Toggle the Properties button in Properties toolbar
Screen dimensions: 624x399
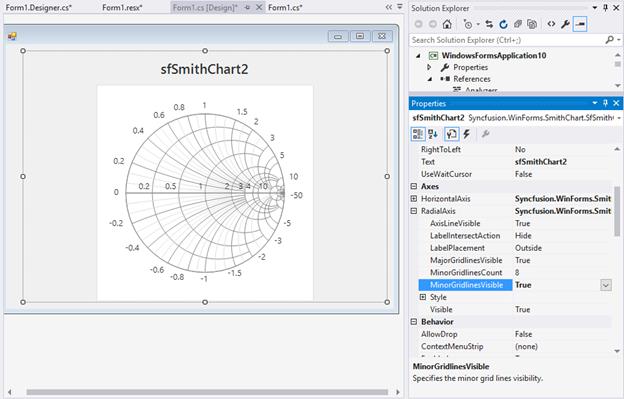point(452,134)
